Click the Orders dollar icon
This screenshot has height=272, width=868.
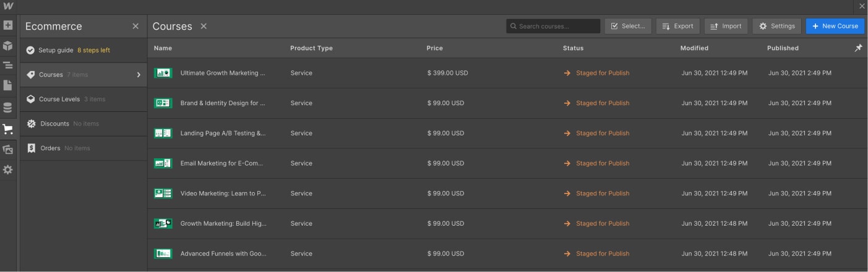(x=31, y=148)
